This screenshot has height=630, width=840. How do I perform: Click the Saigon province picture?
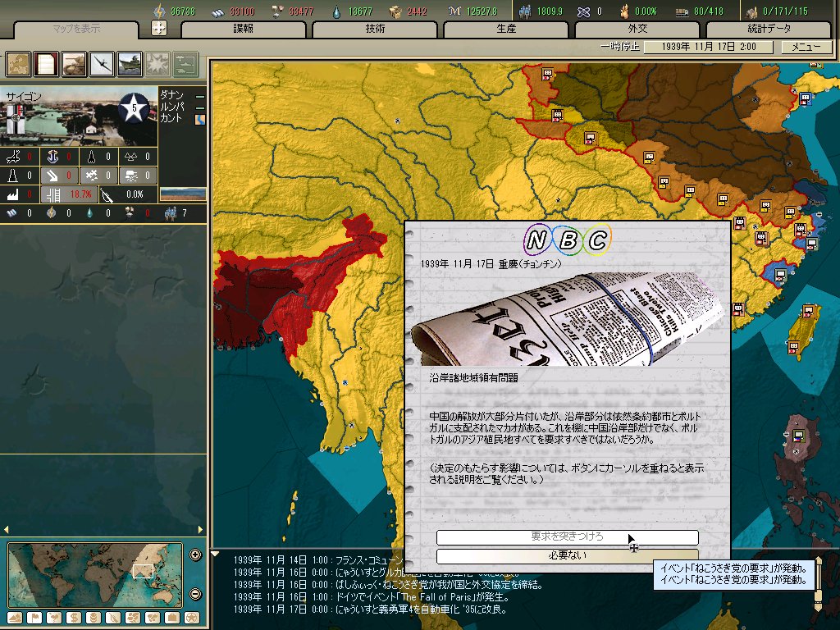80,116
